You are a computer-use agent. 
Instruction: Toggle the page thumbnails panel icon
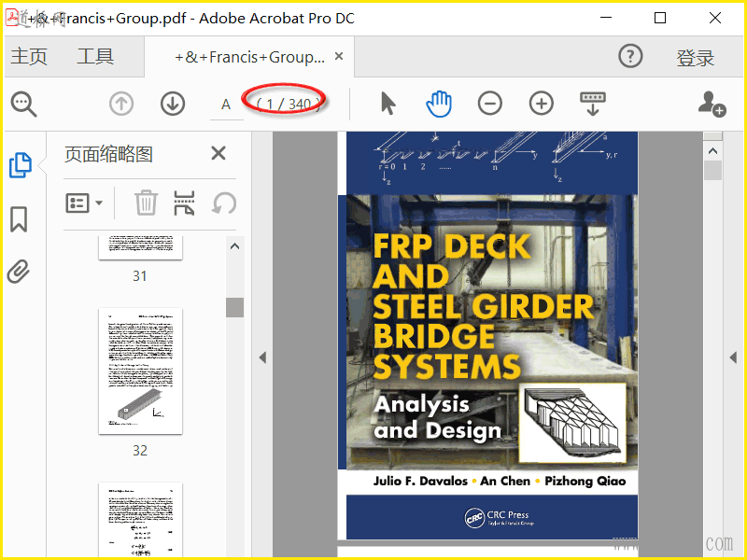(21, 165)
